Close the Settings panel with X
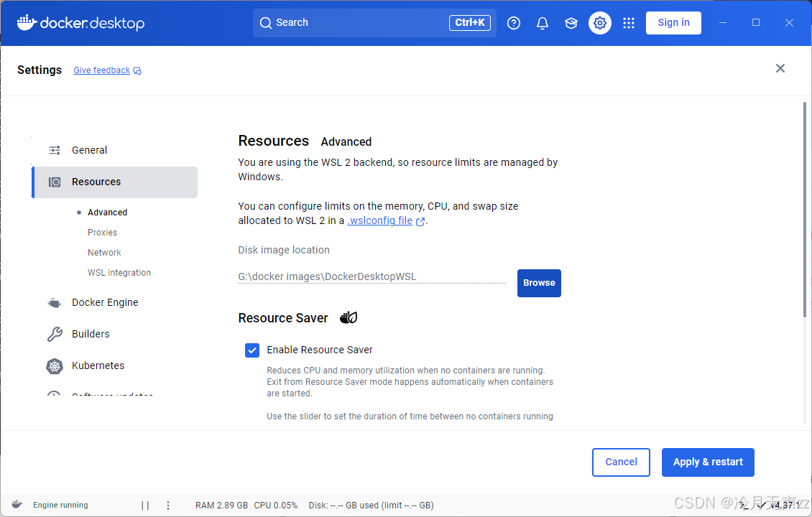Image resolution: width=812 pixels, height=517 pixels. 780,68
